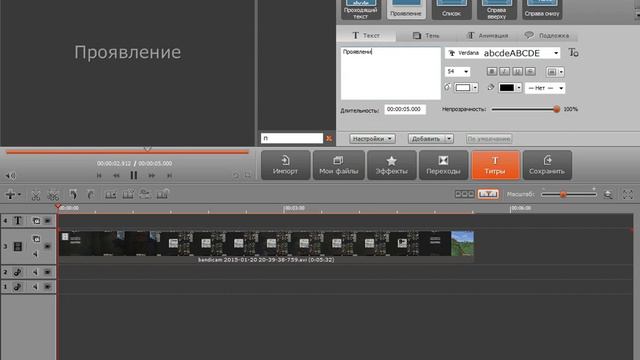Toggle bold text formatting

click(x=492, y=71)
